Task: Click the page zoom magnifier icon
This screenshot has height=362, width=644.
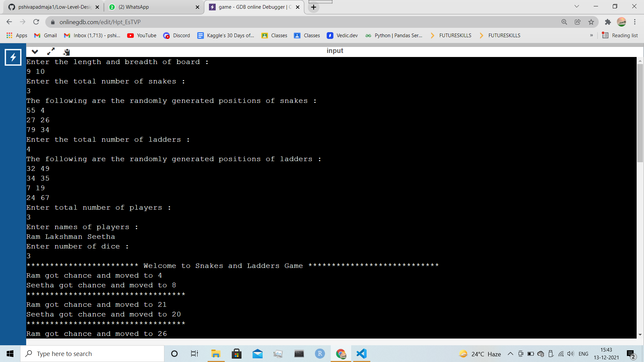Action: tap(564, 22)
